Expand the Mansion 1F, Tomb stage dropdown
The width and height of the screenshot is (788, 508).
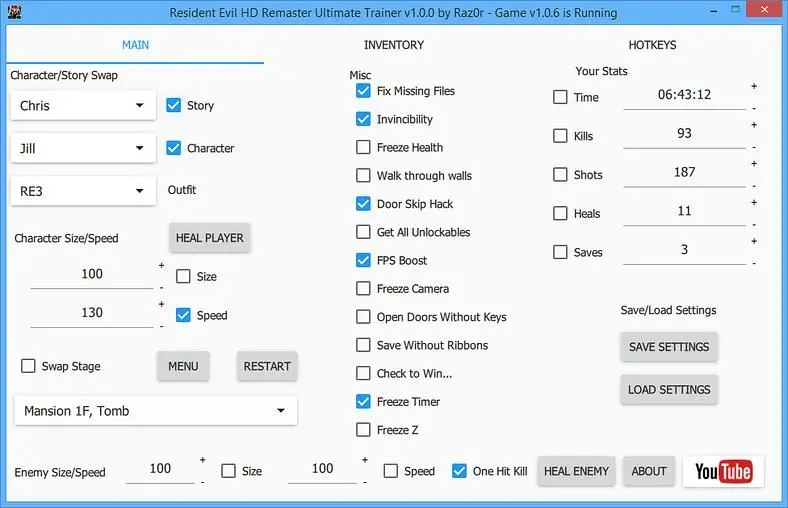[156, 411]
